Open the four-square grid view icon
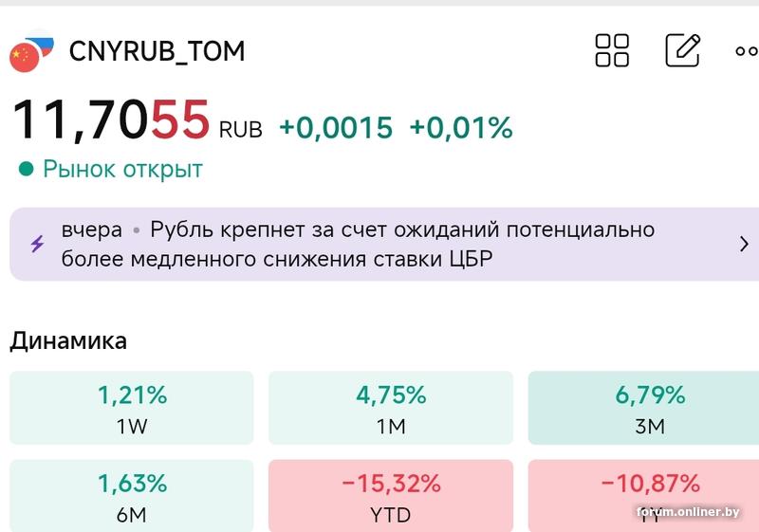Image resolution: width=759 pixels, height=532 pixels. tap(612, 50)
